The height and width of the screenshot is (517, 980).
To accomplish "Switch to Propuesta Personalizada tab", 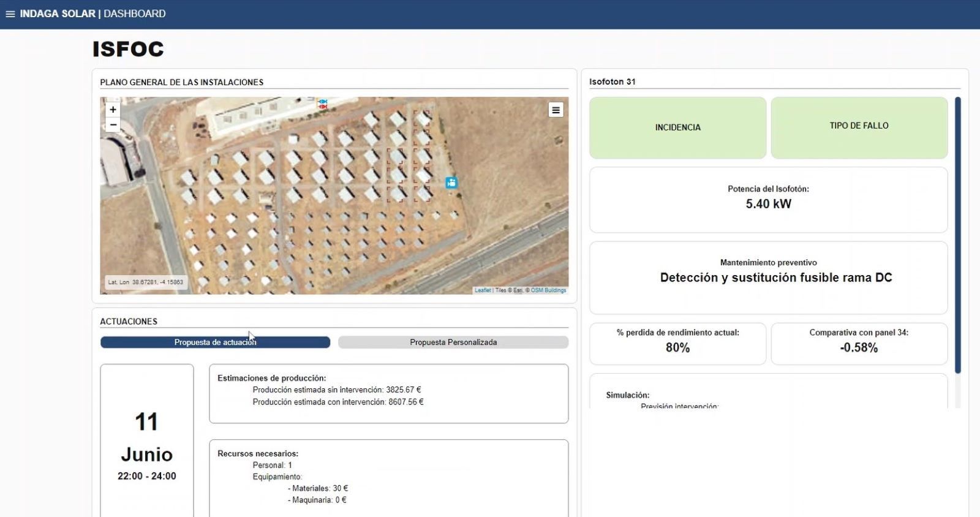I will (453, 342).
